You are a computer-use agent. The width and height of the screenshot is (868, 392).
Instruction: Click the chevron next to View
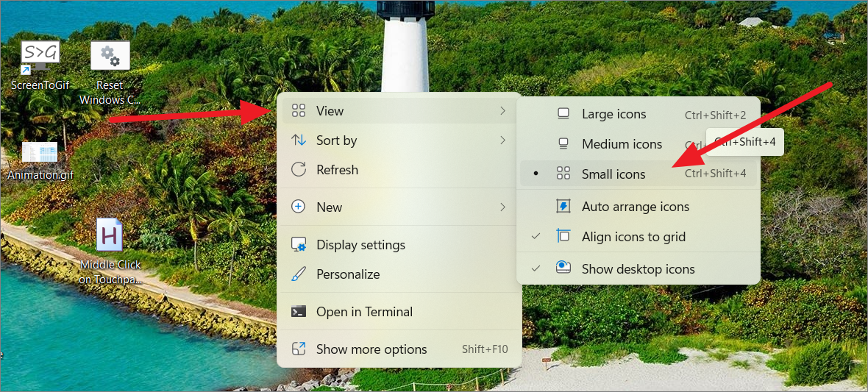pos(502,111)
